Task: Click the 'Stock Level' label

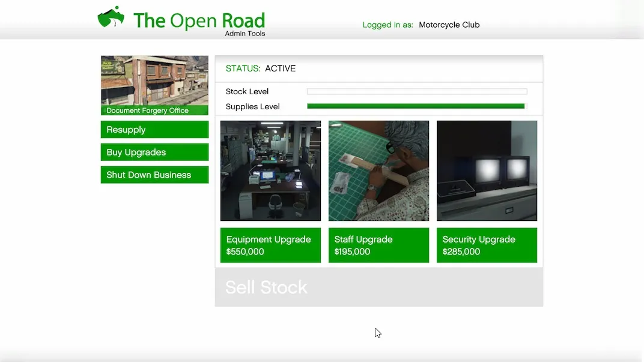Action: [x=247, y=91]
